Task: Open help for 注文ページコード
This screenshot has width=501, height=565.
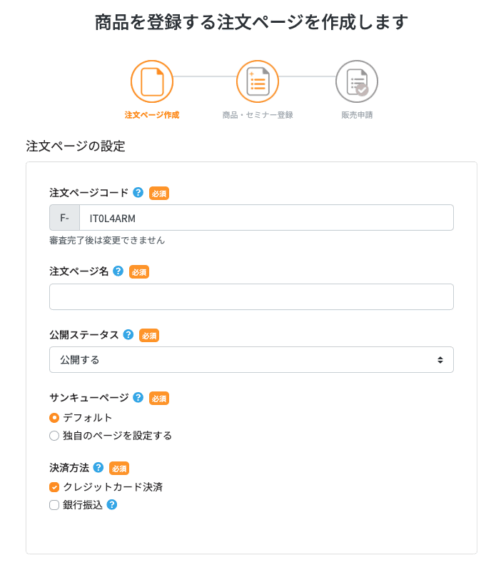Action: [x=138, y=192]
